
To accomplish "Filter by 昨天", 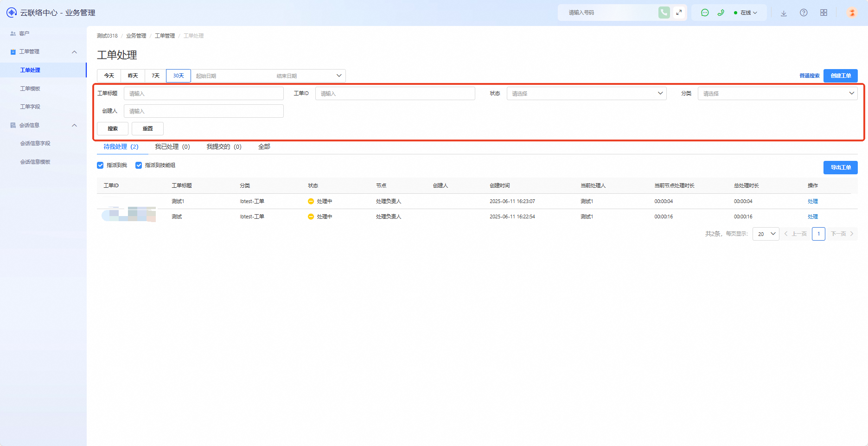I will [x=133, y=76].
